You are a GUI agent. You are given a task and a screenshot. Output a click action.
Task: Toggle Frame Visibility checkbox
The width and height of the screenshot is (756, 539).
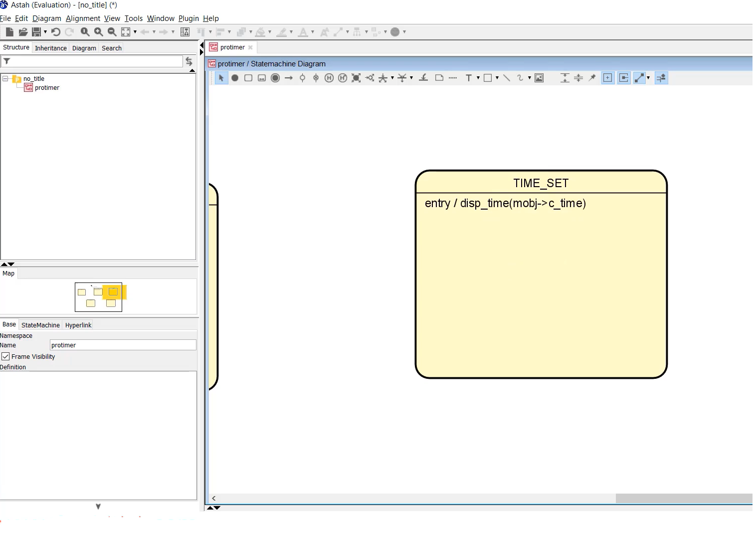click(5, 356)
